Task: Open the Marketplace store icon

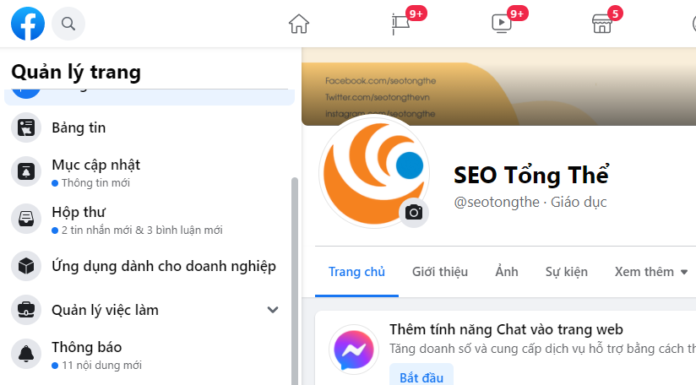Action: point(602,24)
